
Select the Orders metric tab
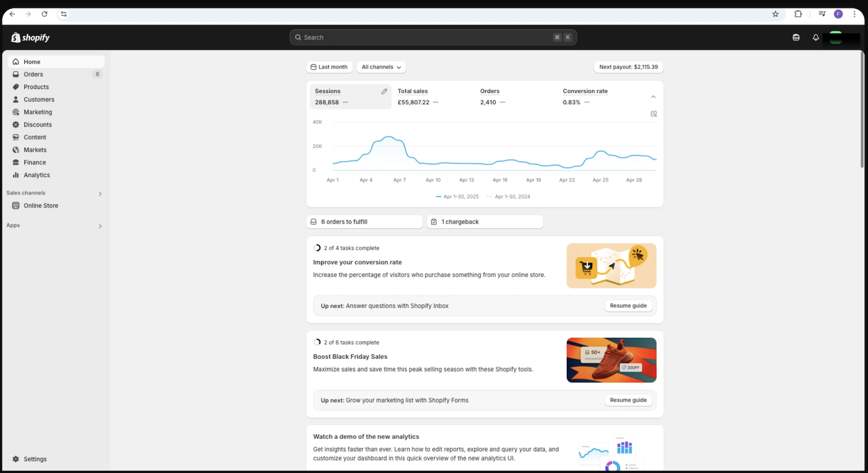516,97
